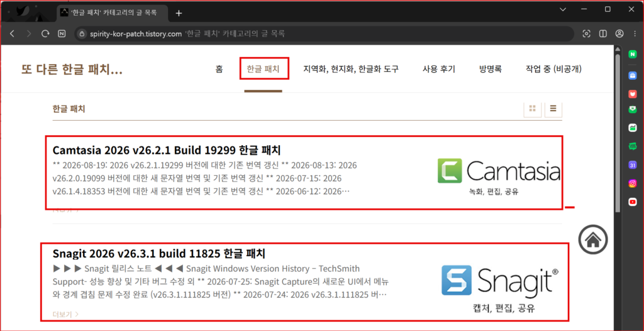Open Camtasia 2026 v26.2.1 Build 19299 post

(167, 150)
